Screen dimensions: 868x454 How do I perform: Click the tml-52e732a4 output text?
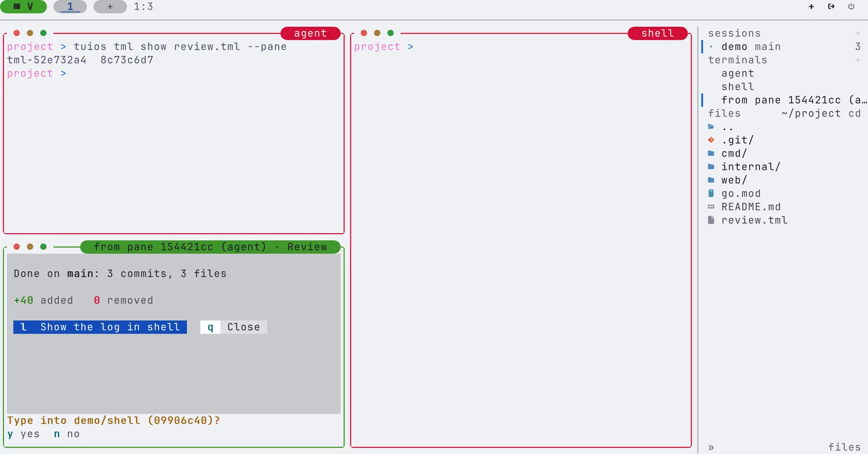47,60
